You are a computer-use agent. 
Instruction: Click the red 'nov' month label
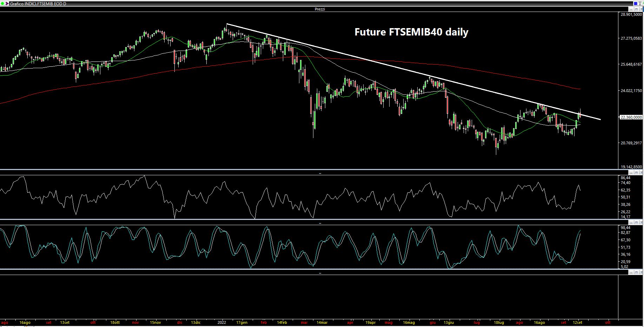[136, 322]
